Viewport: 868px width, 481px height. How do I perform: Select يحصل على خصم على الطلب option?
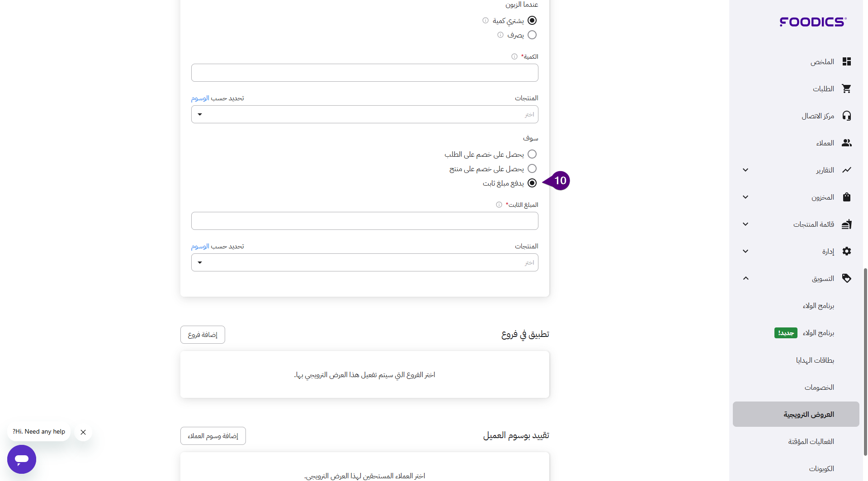[x=532, y=154]
